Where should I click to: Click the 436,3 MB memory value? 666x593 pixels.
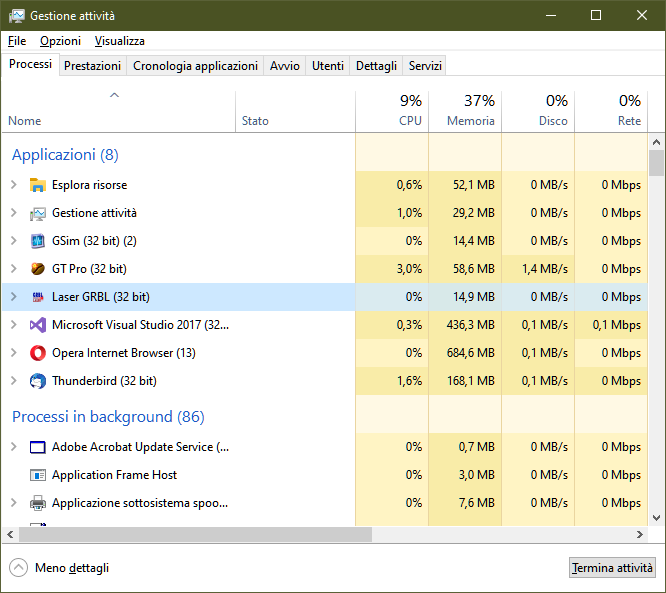tap(471, 325)
